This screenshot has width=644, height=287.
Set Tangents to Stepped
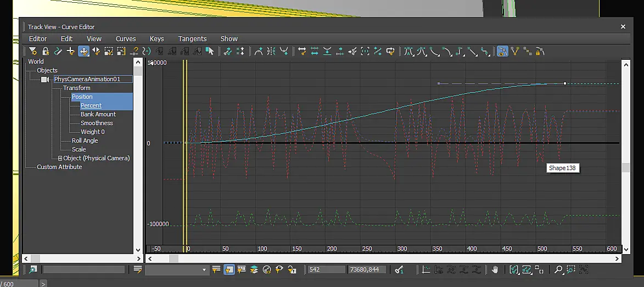[x=460, y=52]
